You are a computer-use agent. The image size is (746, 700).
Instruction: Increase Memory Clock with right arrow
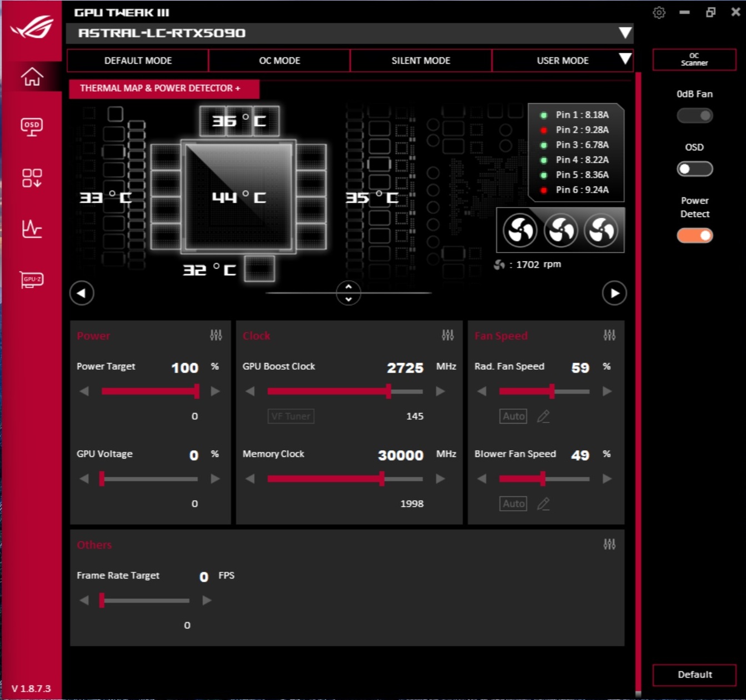pyautogui.click(x=440, y=479)
